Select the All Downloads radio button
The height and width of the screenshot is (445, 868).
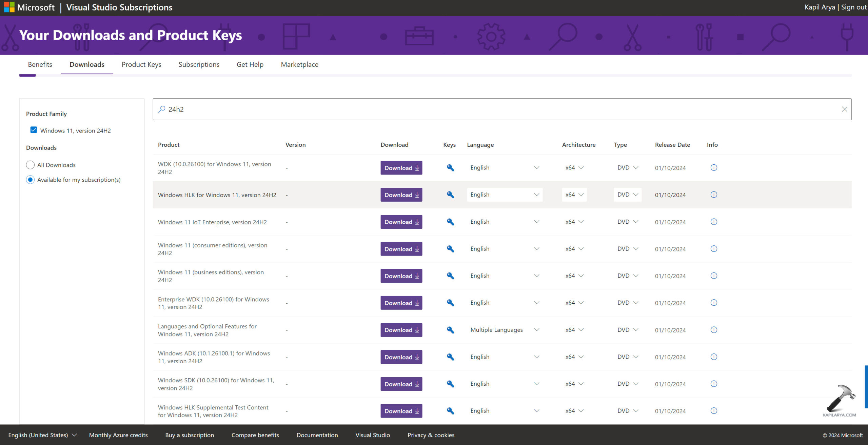[30, 165]
